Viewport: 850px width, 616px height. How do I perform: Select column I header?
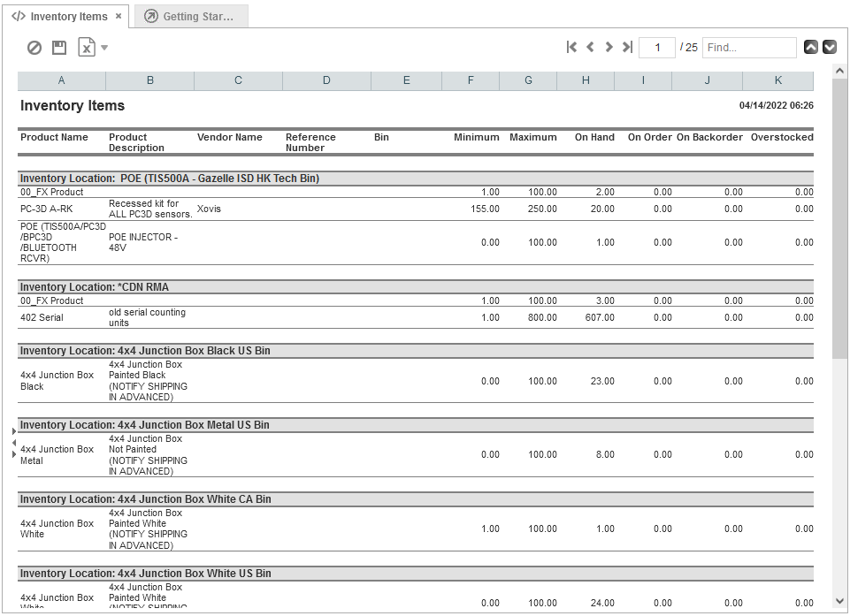point(643,80)
